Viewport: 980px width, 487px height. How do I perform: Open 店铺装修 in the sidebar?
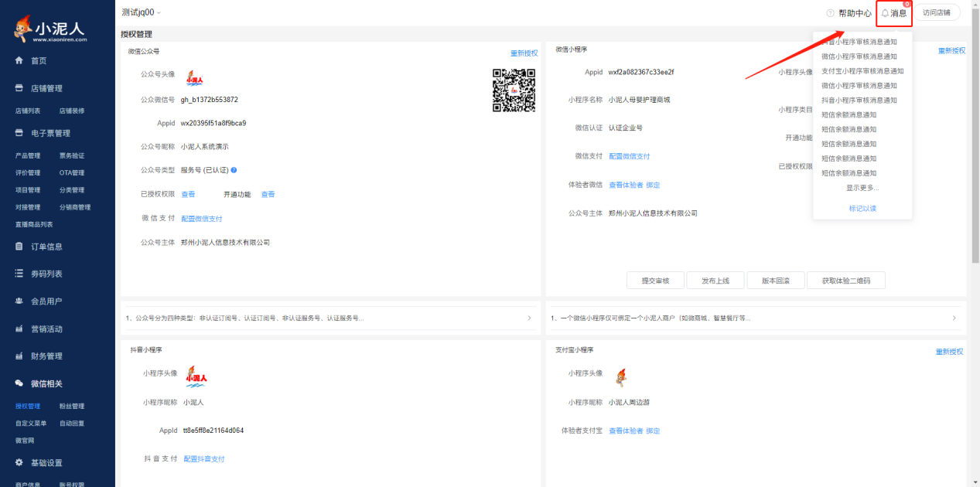point(72,111)
